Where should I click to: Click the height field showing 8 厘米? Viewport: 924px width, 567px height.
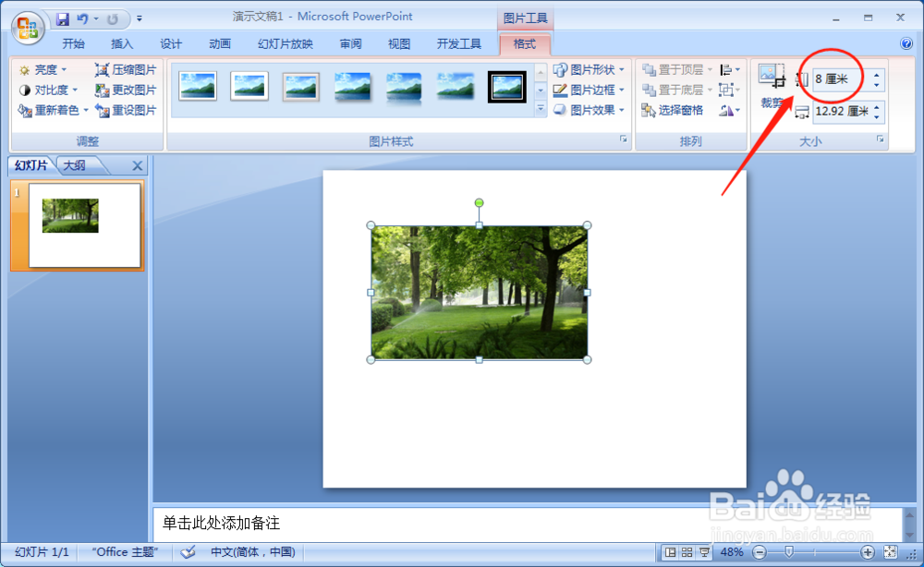click(841, 78)
